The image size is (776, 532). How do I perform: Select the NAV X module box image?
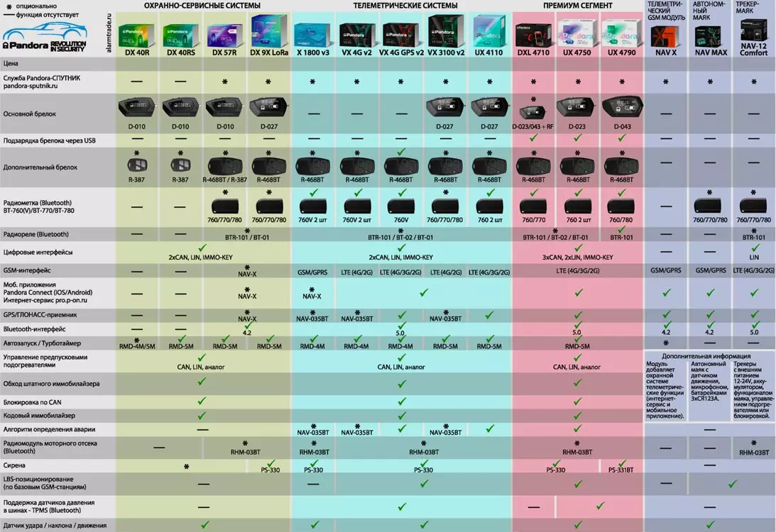click(x=665, y=37)
